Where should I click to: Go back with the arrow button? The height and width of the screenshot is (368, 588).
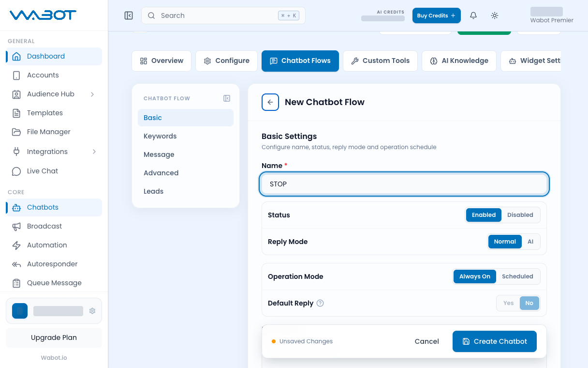coord(270,102)
